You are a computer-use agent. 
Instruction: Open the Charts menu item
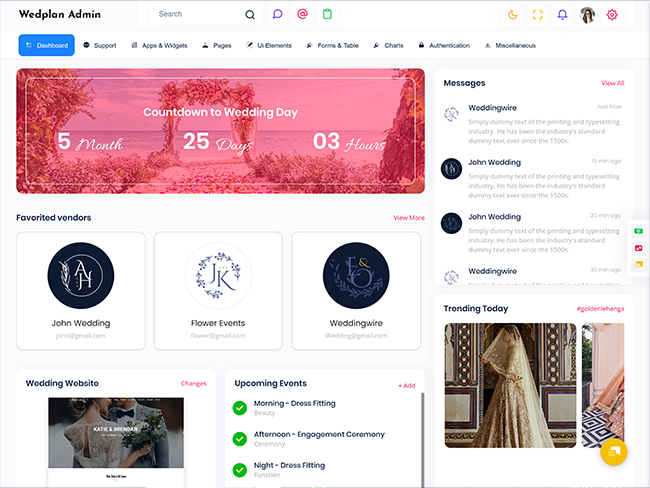[388, 45]
